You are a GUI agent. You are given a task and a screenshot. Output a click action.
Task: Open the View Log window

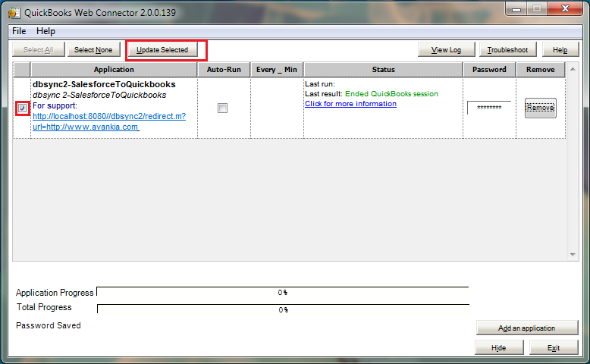pos(446,50)
